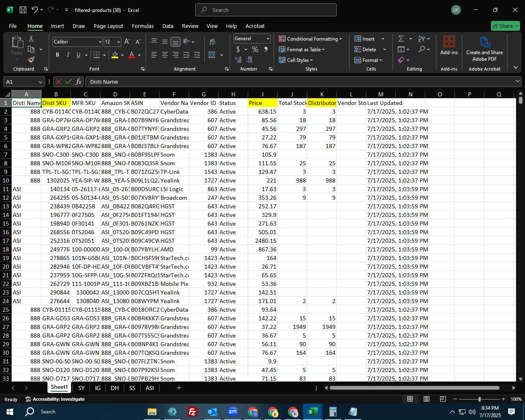Open the font name dropdown (Calibri)

(x=100, y=42)
